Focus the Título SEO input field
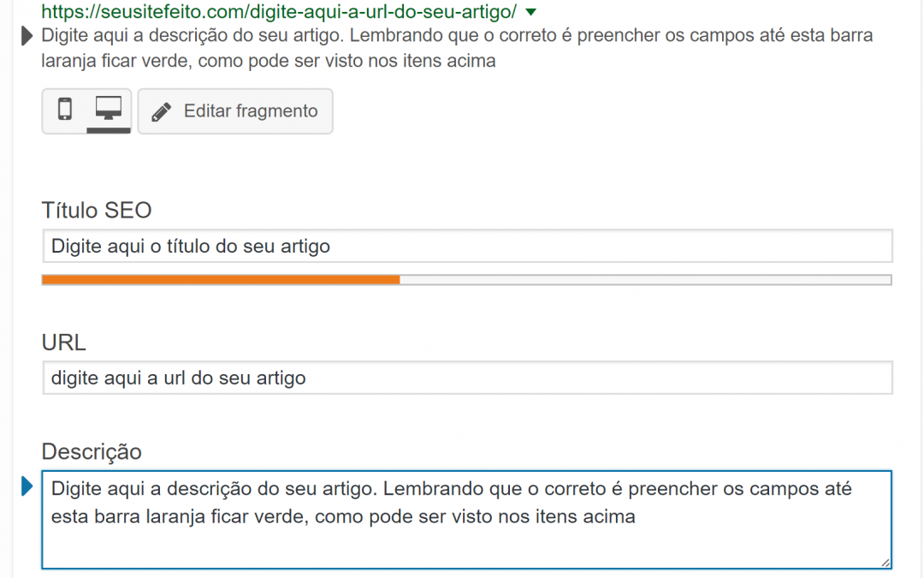Image resolution: width=924 pixels, height=578 pixels. click(x=467, y=246)
